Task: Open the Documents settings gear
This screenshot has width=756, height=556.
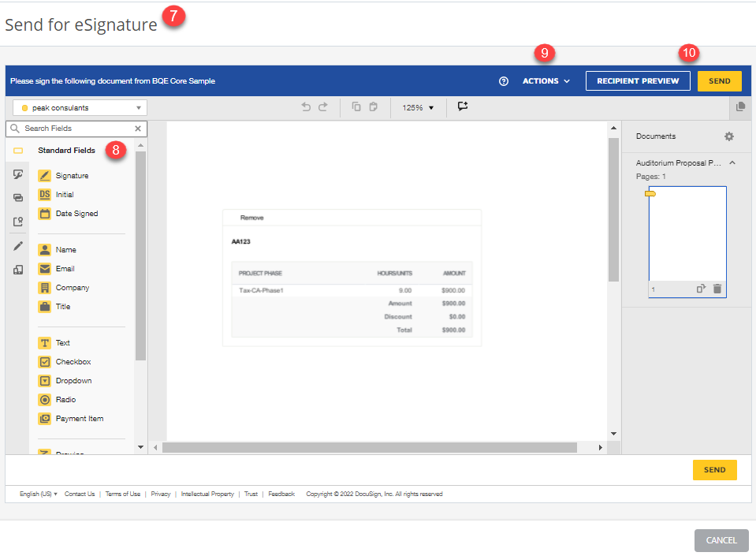Action: [729, 136]
